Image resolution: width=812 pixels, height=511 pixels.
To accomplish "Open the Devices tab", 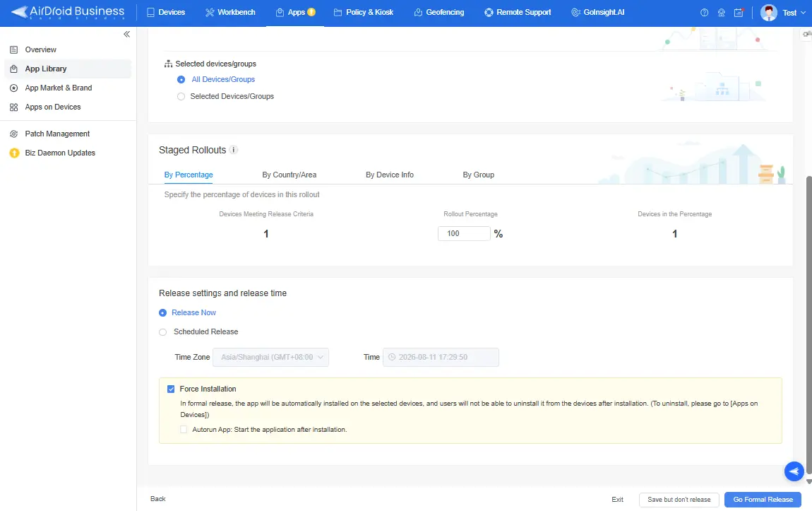I will point(166,13).
